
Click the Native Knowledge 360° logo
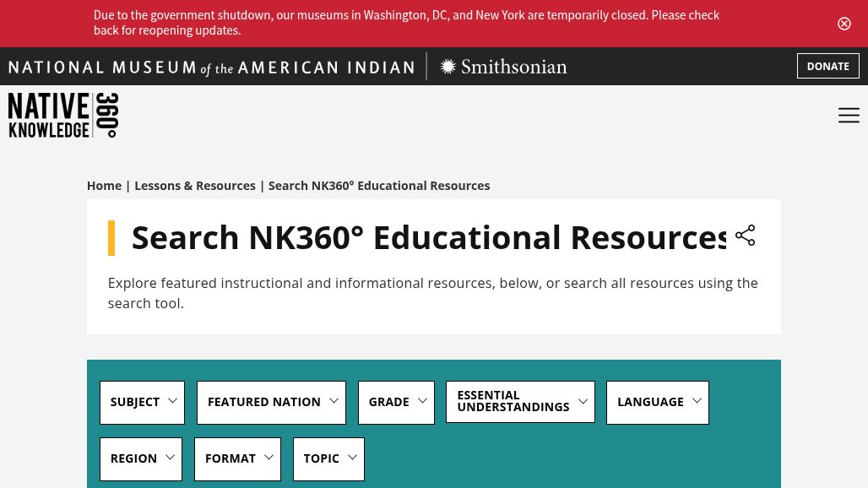point(62,115)
